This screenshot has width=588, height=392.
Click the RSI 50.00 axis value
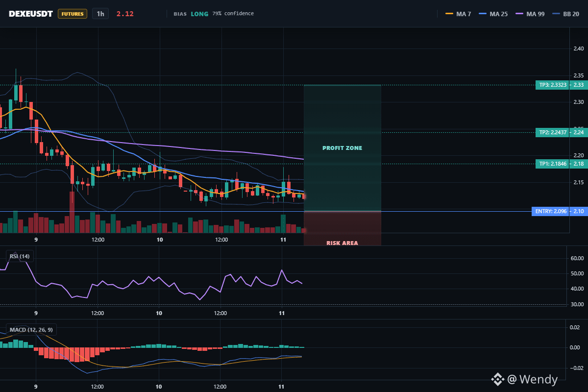coord(578,273)
